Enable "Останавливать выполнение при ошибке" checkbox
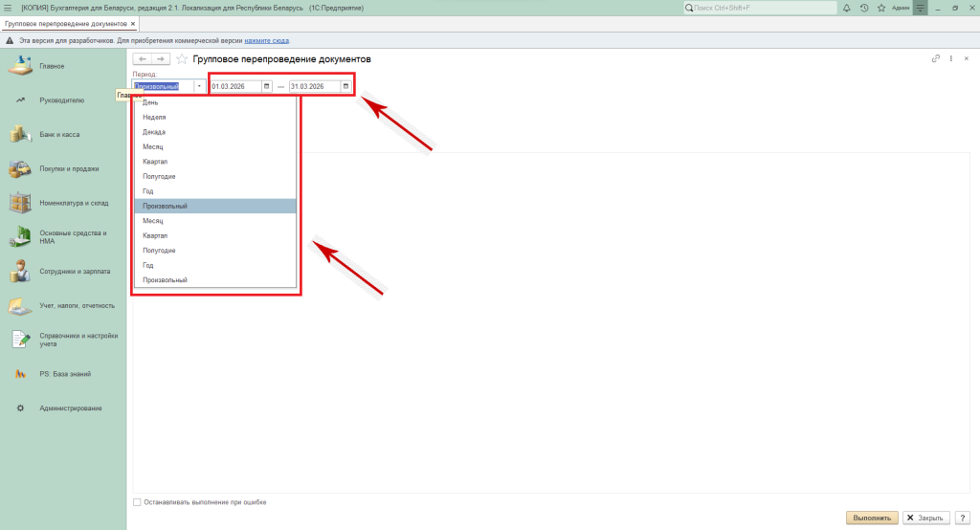 (138, 501)
